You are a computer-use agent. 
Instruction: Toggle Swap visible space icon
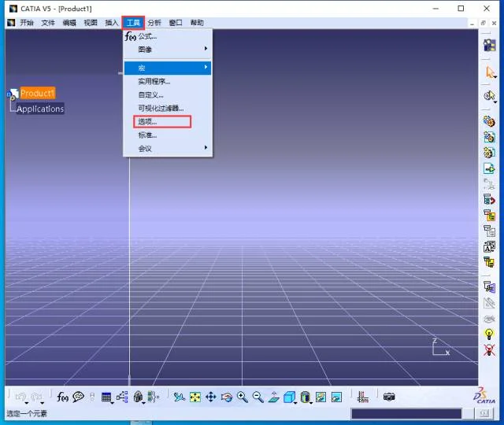pos(336,397)
